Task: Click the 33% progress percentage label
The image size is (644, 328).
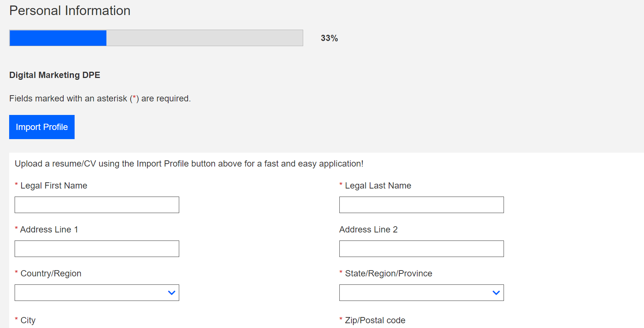Action: click(329, 38)
